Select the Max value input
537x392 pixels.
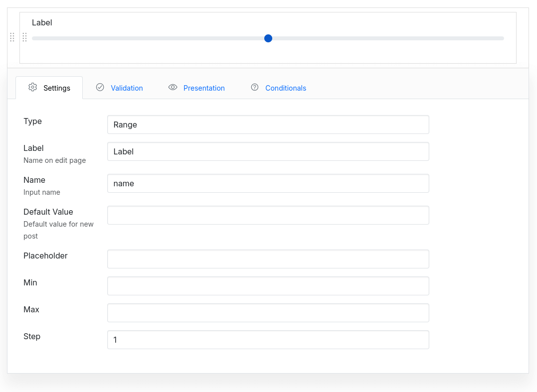click(x=268, y=313)
